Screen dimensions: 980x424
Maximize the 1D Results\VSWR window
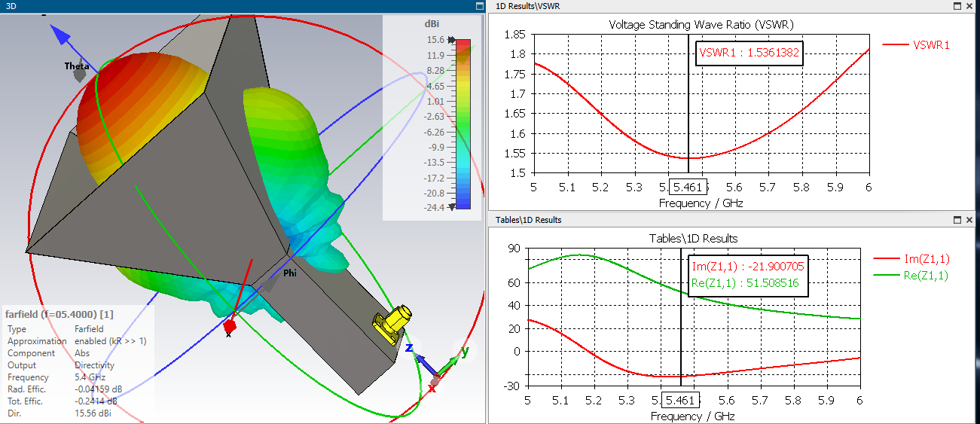(x=957, y=6)
